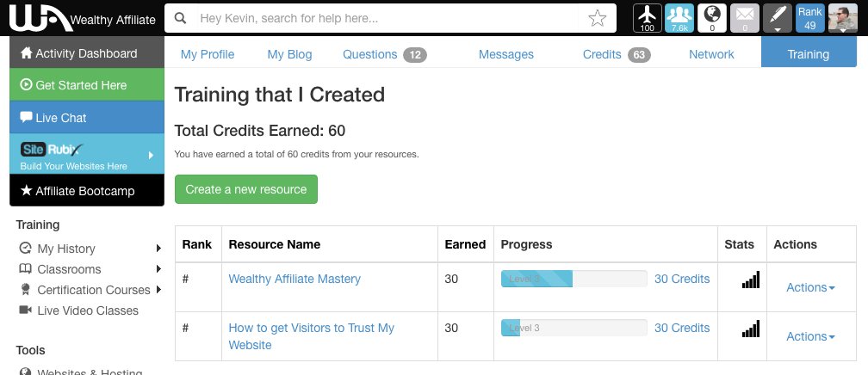868x375 pixels.
Task: Open Get Started Here
Action: coord(87,84)
